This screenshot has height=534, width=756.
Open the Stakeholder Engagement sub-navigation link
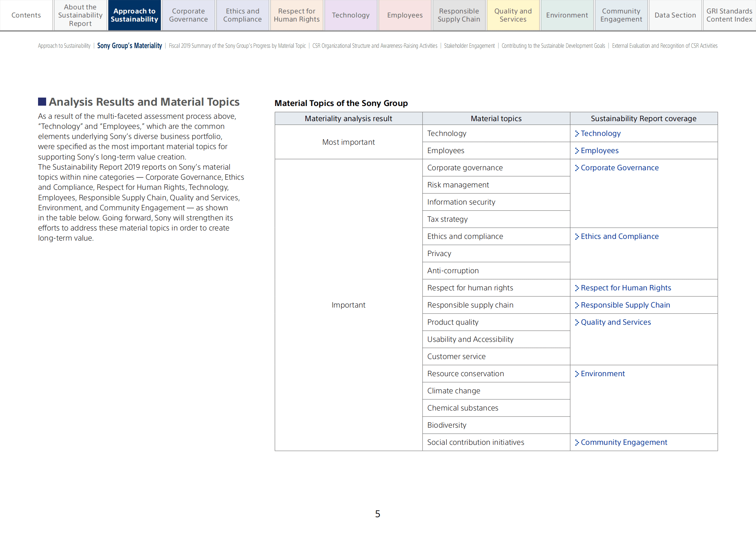469,46
